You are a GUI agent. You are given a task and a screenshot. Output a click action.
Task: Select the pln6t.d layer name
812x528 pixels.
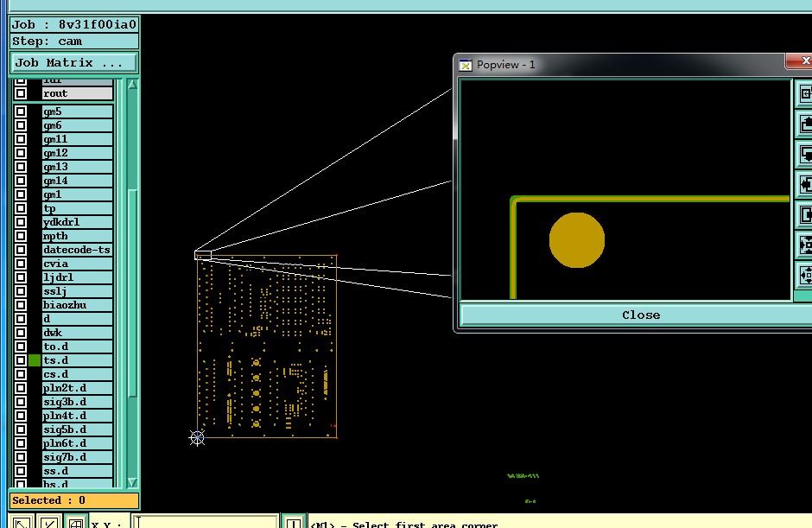(x=77, y=443)
